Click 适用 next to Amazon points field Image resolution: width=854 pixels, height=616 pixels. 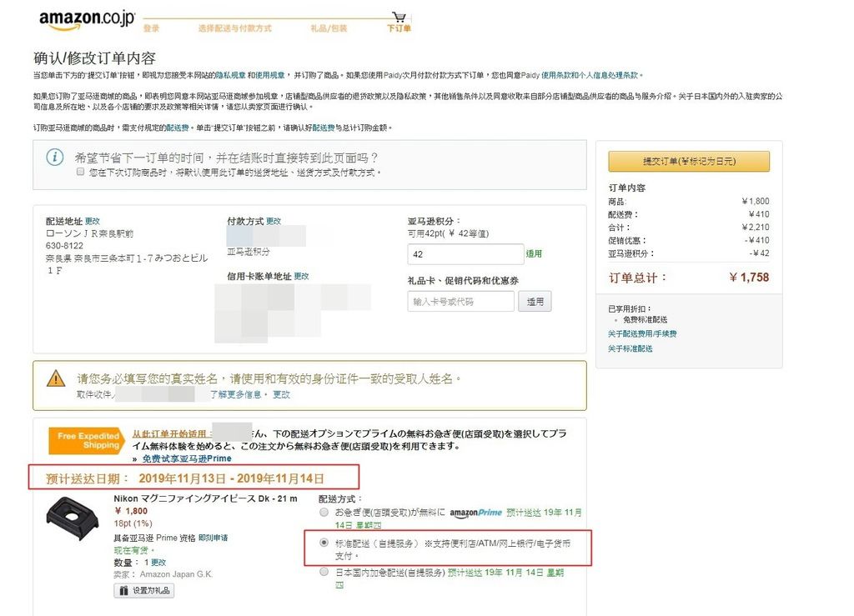[x=534, y=253]
